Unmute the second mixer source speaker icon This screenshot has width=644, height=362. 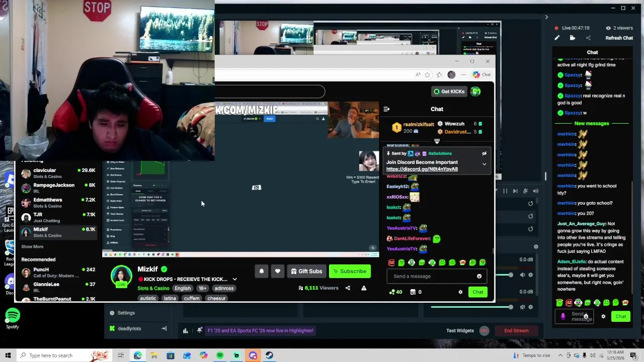pos(523,307)
